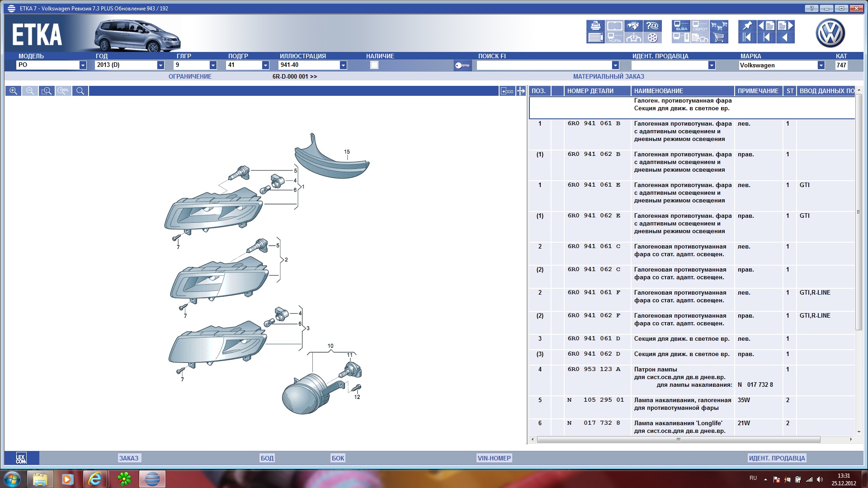Viewport: 868px width, 488px height.
Task: Click the print icon in the top toolbar
Action: click(595, 26)
